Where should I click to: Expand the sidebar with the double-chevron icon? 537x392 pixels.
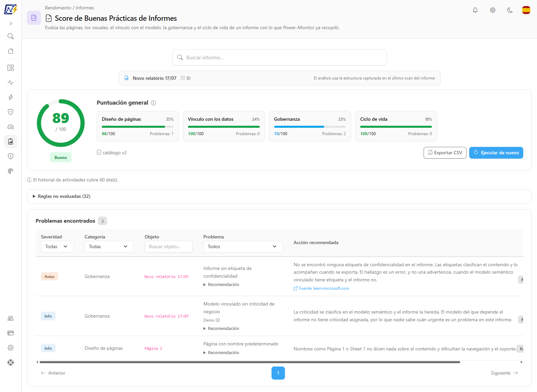(x=11, y=23)
